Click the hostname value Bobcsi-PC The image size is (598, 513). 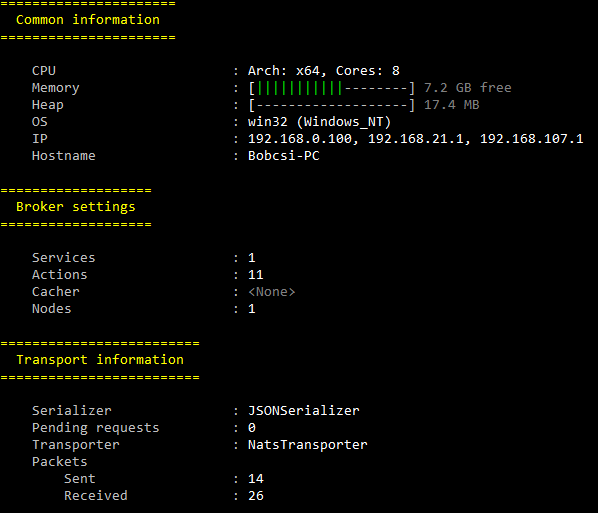tap(284, 156)
